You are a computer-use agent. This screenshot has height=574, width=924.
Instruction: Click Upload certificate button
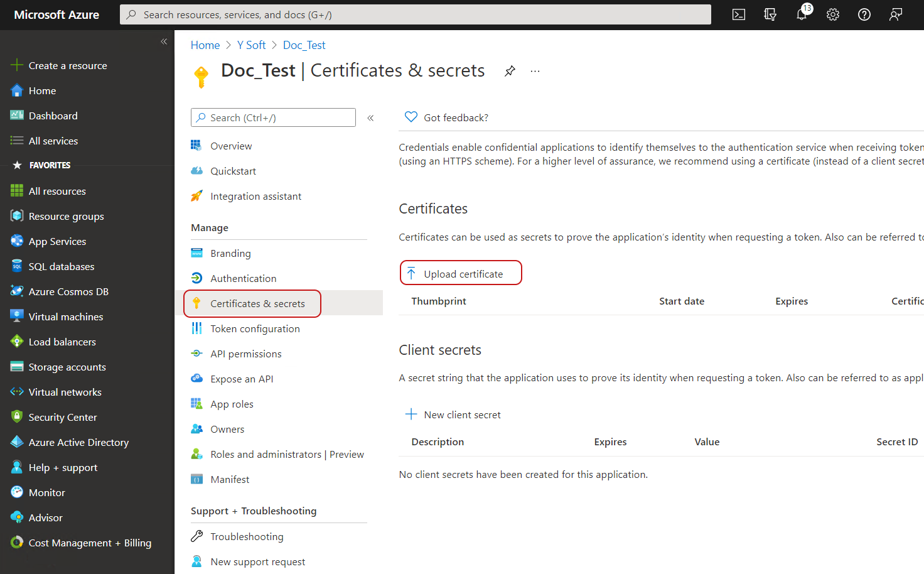point(461,273)
